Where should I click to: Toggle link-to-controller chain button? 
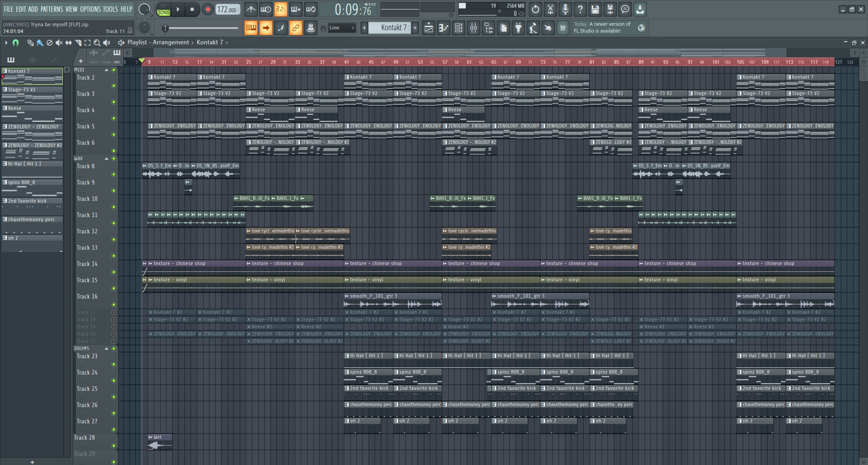pos(296,28)
